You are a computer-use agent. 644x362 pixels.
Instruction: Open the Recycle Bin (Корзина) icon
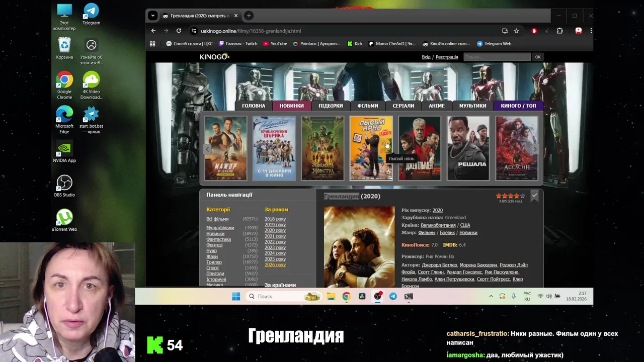point(64,49)
